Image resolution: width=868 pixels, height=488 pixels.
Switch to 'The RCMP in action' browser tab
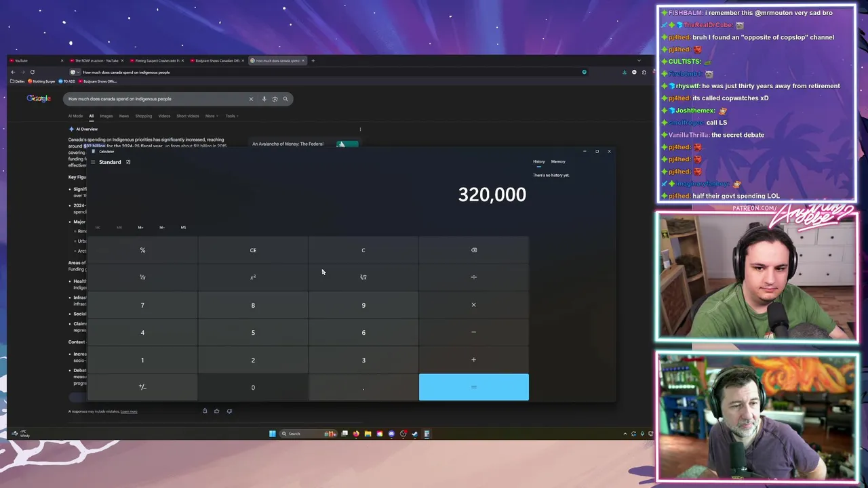tap(97, 61)
